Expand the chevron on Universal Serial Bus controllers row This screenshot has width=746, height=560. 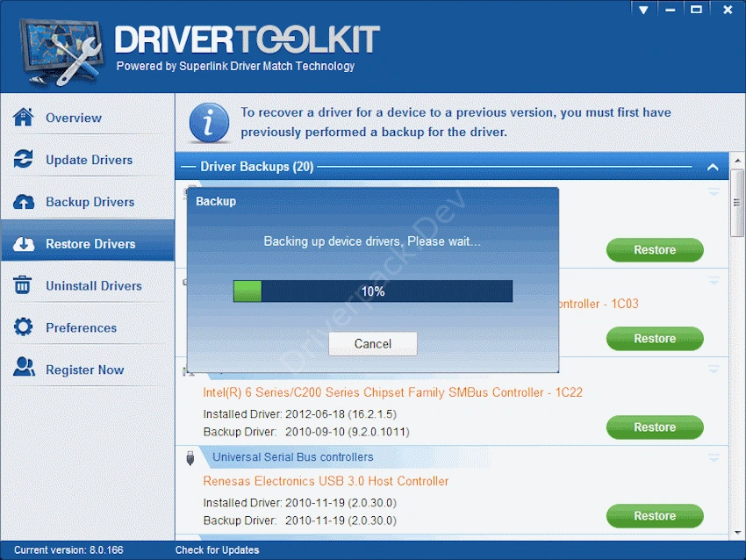pos(714,458)
